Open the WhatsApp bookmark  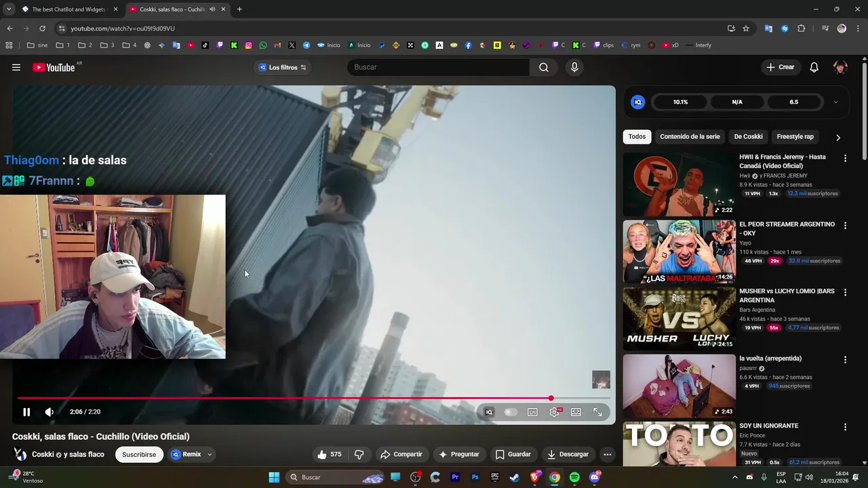point(263,45)
